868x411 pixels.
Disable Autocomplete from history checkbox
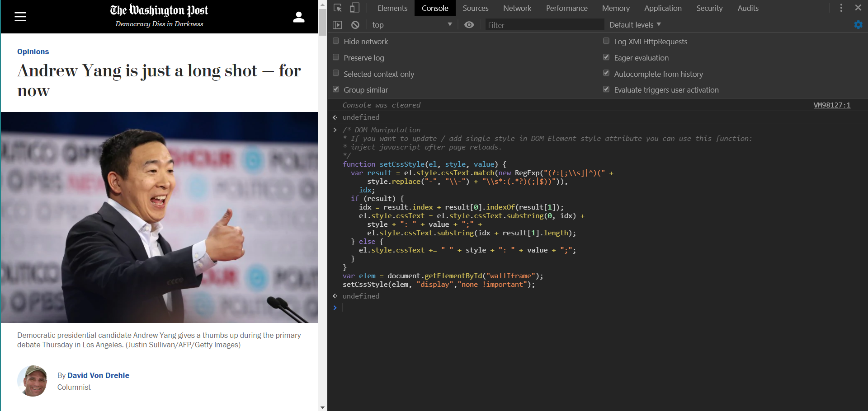(606, 73)
